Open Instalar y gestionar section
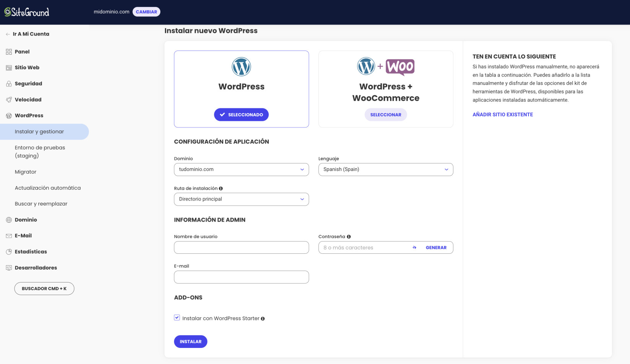 pyautogui.click(x=44, y=132)
